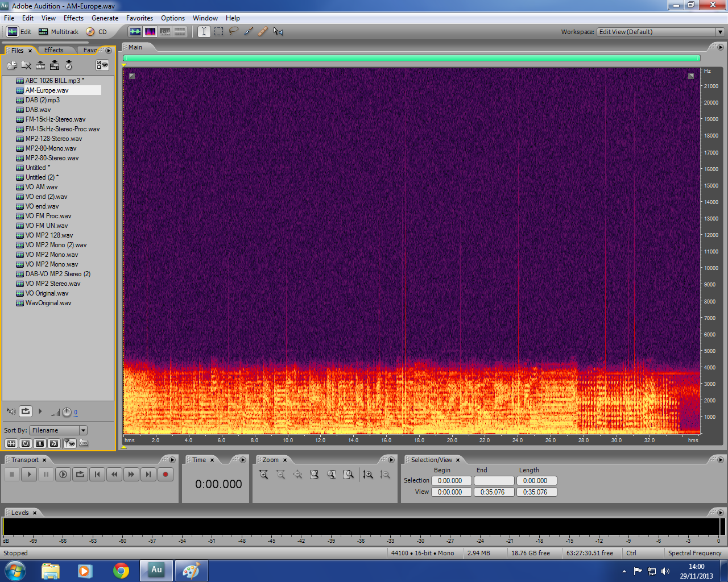Open the Favorites menu
The width and height of the screenshot is (728, 582).
[x=139, y=18]
